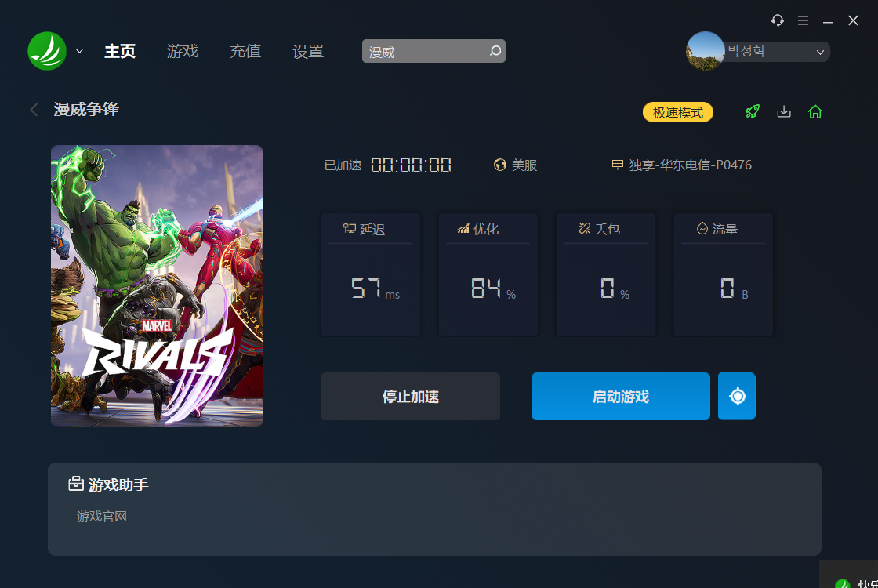This screenshot has height=588, width=878.
Task: Click the 停止加速 button
Action: 411,396
